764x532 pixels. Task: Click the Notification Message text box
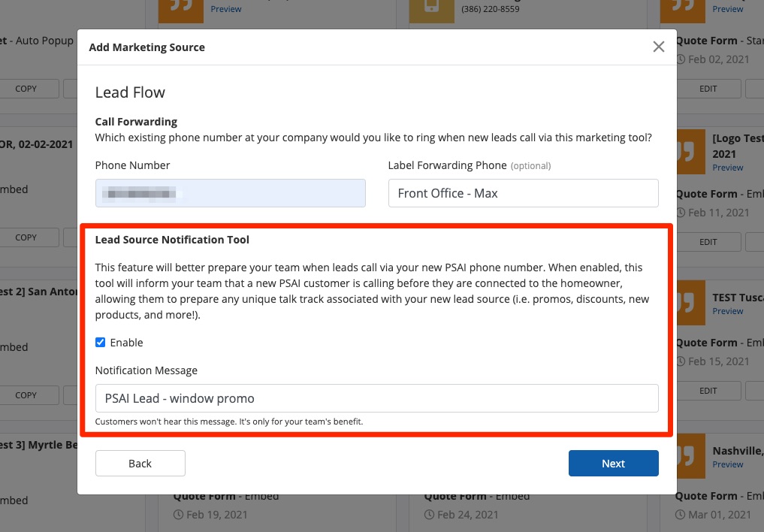(376, 398)
